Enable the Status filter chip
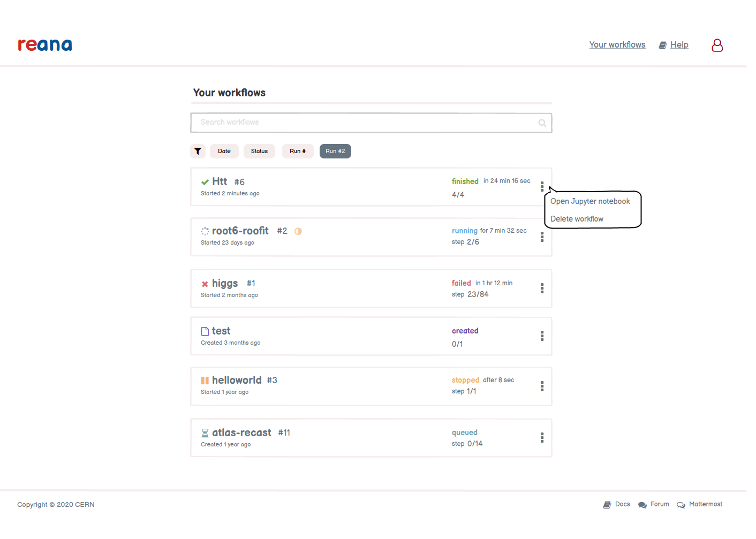 259,151
